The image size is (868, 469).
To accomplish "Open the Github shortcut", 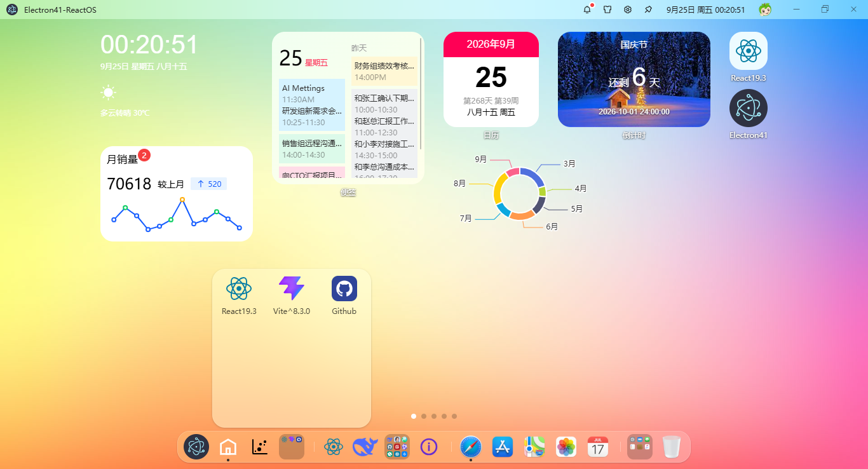I will pyautogui.click(x=344, y=296).
